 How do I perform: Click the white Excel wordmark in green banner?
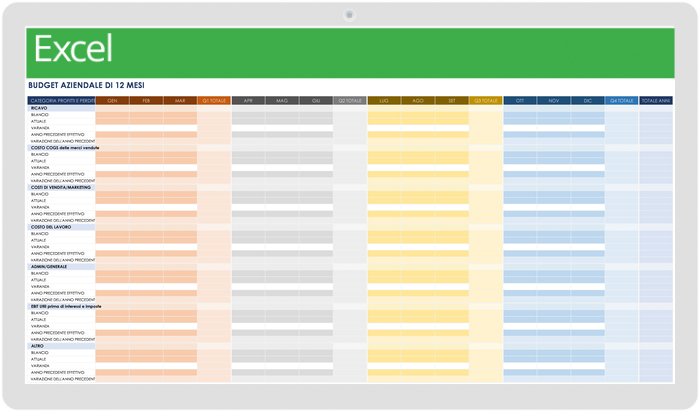click(x=73, y=49)
